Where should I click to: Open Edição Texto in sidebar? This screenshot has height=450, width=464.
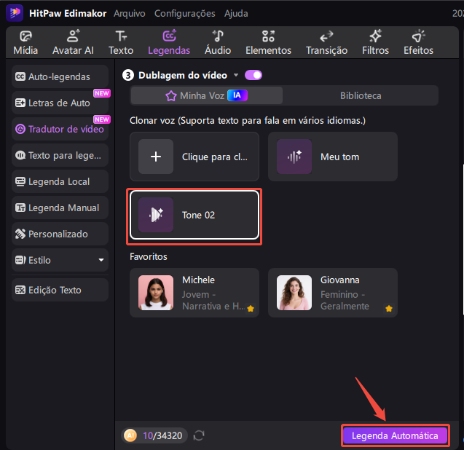point(60,290)
